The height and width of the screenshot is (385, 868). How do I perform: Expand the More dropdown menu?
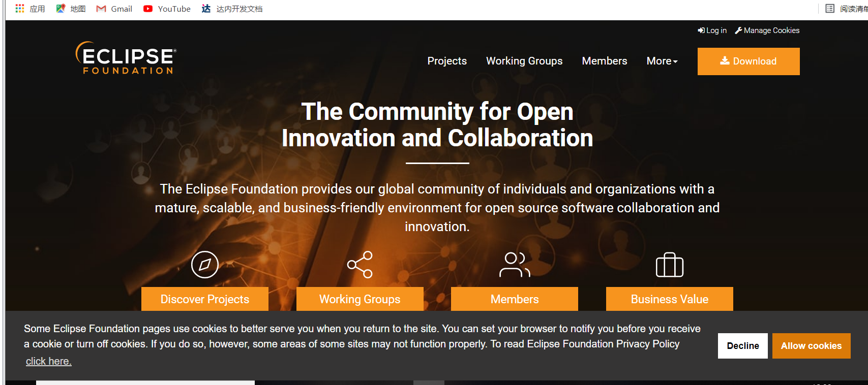coord(662,61)
